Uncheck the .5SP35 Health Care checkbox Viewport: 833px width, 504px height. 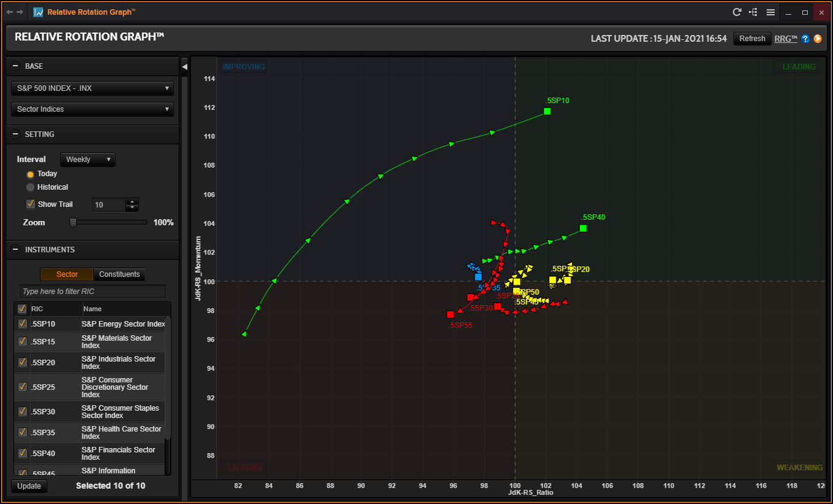23,432
